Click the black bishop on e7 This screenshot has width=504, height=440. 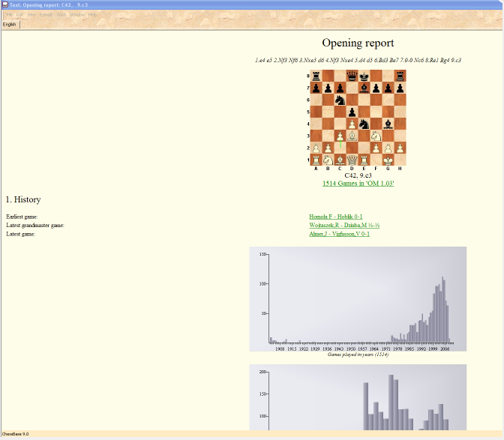pos(364,88)
